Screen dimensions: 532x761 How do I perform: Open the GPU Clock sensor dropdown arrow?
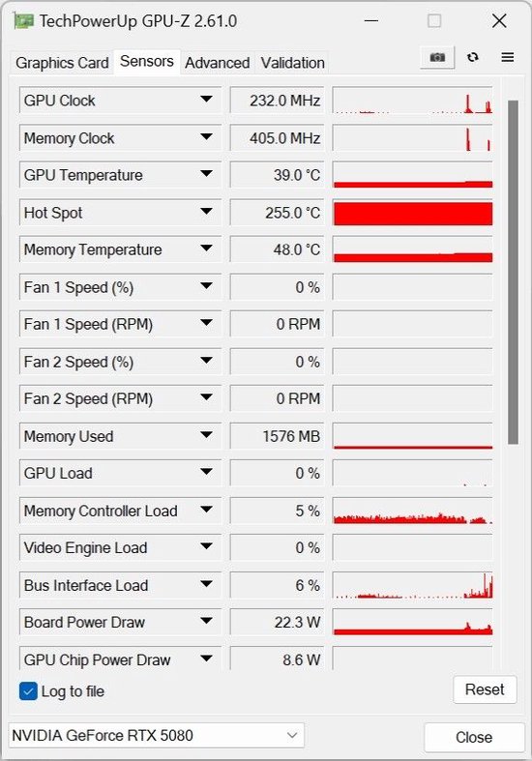pos(206,100)
